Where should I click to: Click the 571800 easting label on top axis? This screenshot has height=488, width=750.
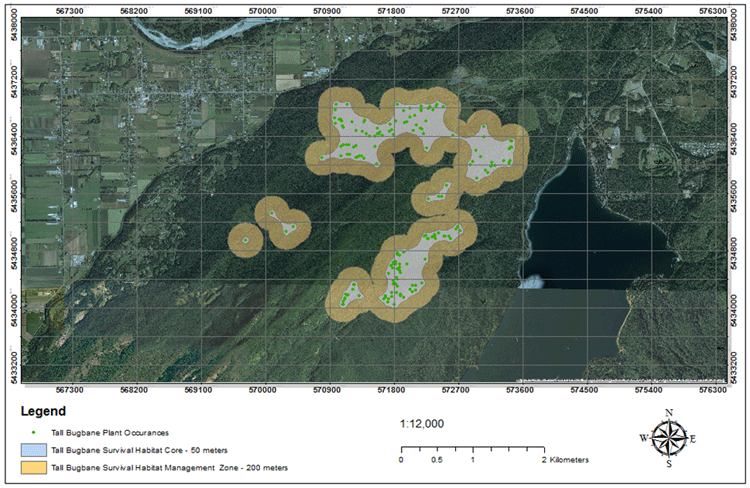coord(391,9)
